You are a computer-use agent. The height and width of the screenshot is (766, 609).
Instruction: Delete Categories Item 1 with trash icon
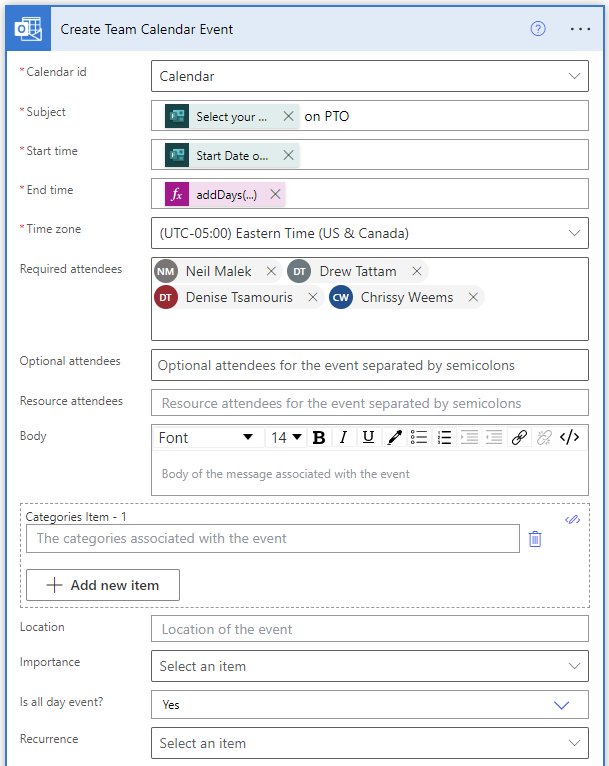point(535,539)
